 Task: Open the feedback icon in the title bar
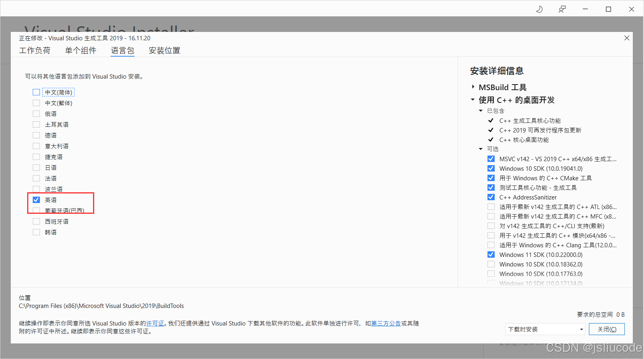point(562,8)
